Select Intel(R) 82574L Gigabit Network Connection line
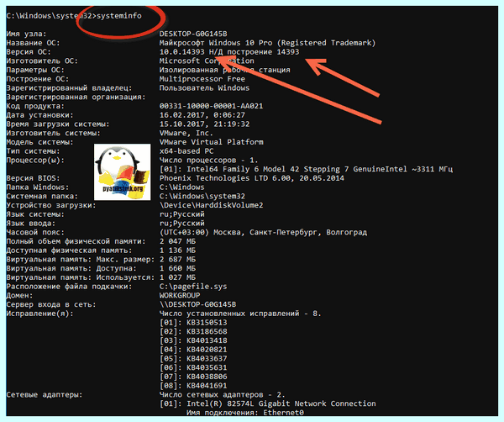The height and width of the screenshot is (422, 504). (x=268, y=404)
